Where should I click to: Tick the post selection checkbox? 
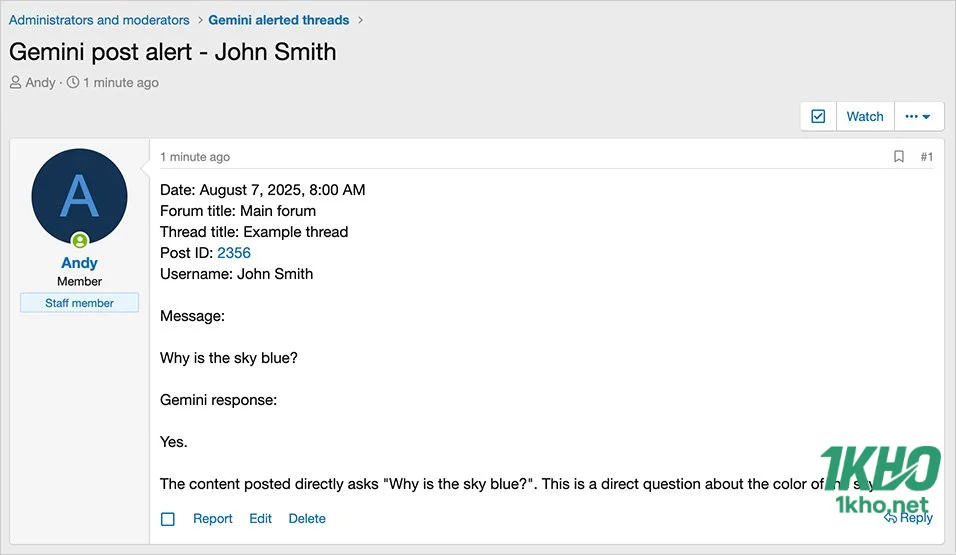pos(168,519)
